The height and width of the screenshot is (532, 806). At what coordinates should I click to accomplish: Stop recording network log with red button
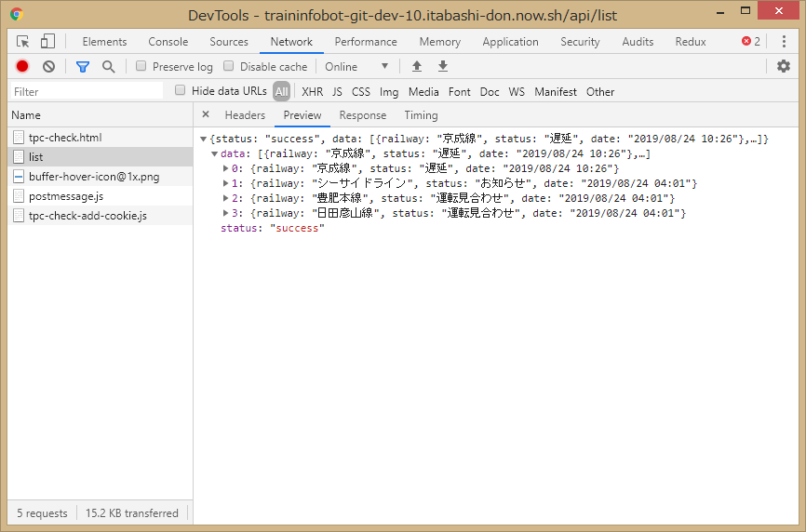pos(22,66)
